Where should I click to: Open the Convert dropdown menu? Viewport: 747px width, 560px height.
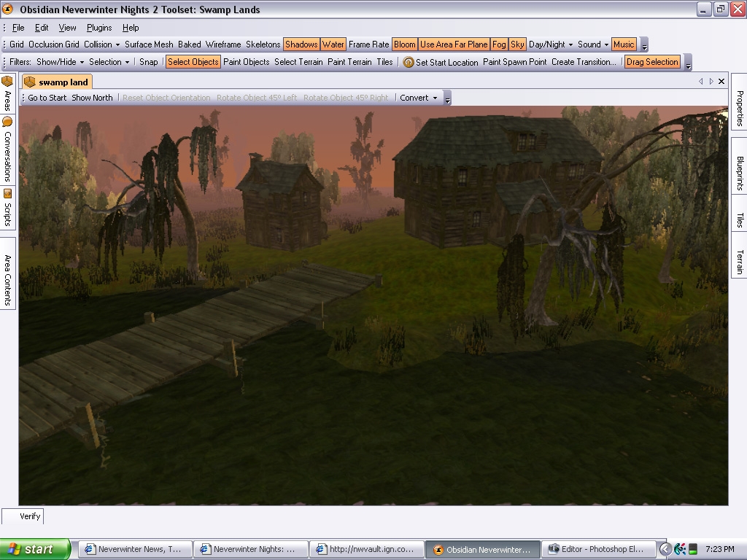[x=419, y=98]
